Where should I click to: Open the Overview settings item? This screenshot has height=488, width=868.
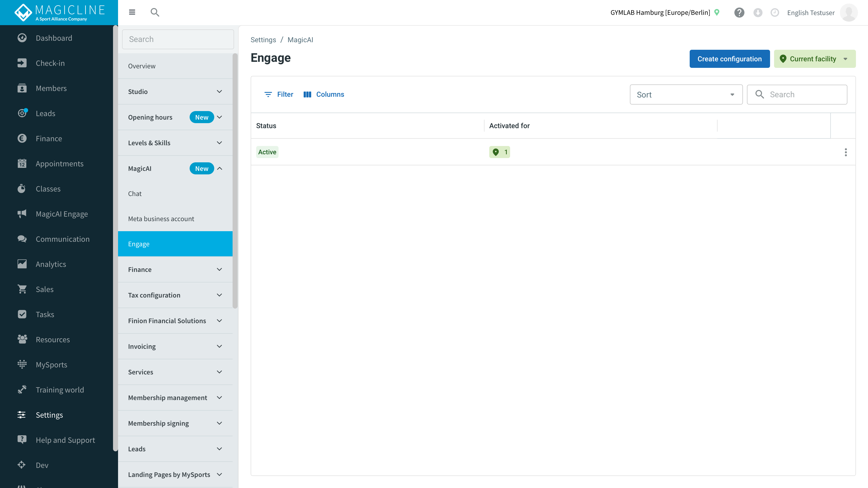tap(175, 66)
